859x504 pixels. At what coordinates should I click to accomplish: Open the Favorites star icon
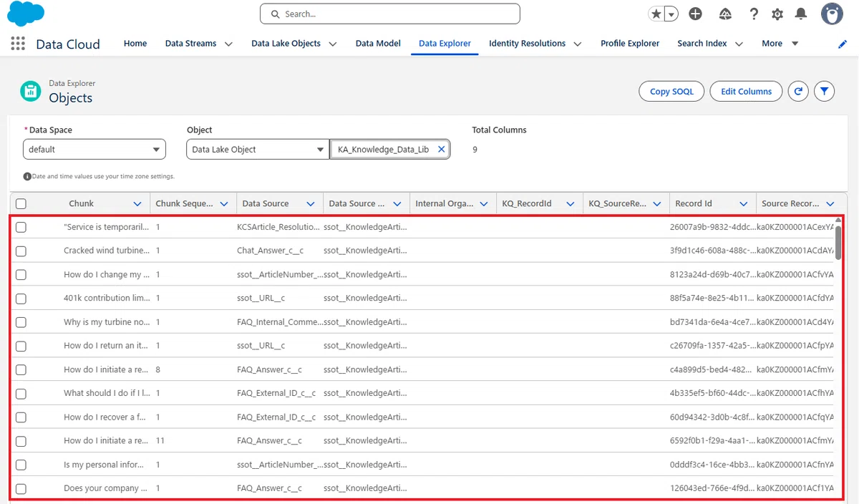click(656, 14)
